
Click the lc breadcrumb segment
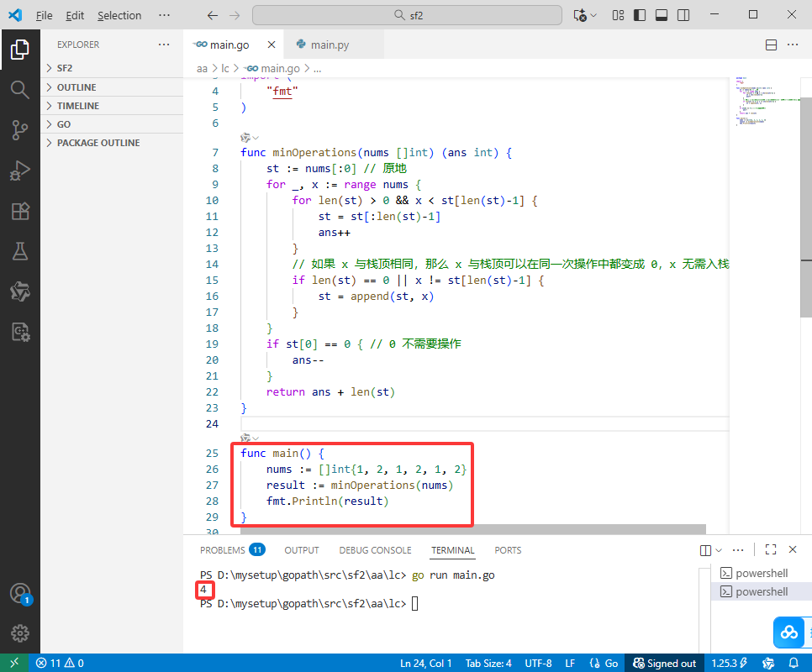[x=224, y=68]
